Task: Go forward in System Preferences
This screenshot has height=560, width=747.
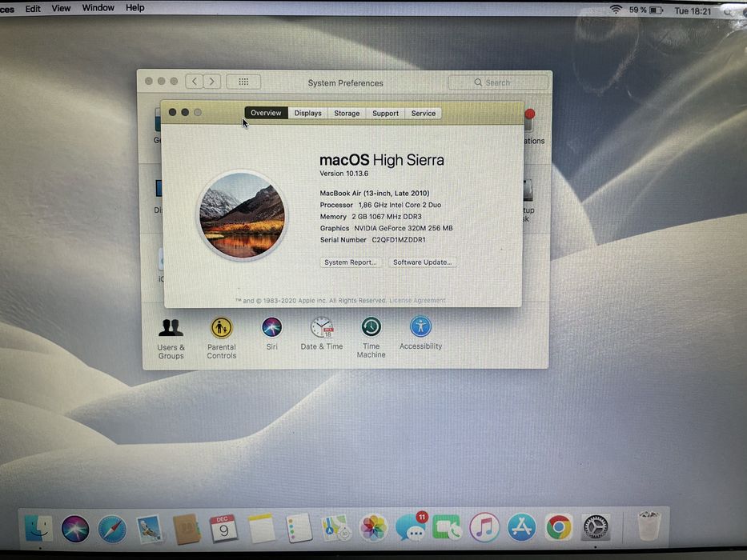Action: tap(212, 82)
